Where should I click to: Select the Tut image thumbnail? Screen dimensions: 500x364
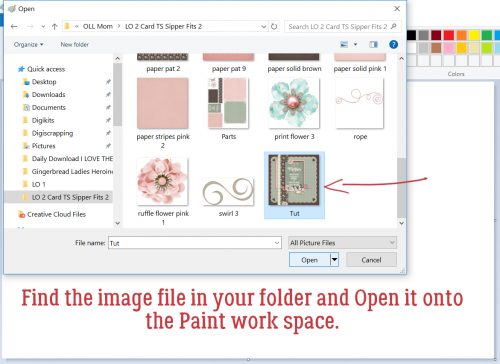coord(294,180)
